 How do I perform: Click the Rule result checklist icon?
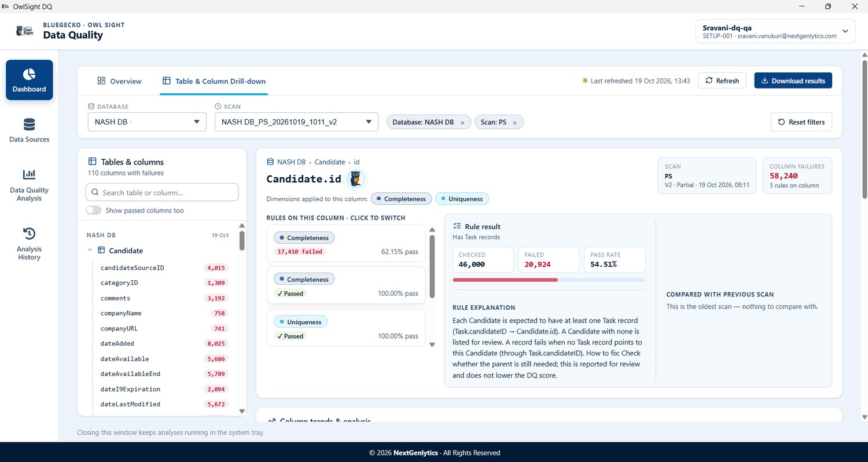click(457, 226)
